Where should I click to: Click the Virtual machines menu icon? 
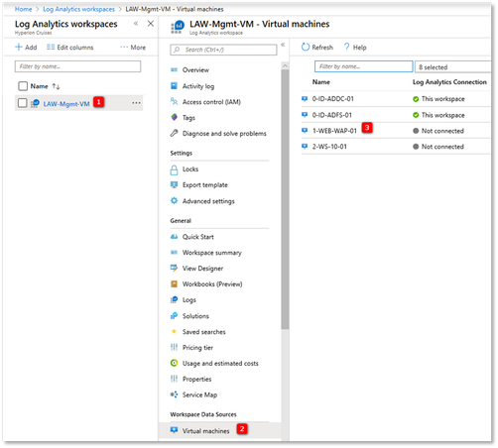(x=174, y=430)
